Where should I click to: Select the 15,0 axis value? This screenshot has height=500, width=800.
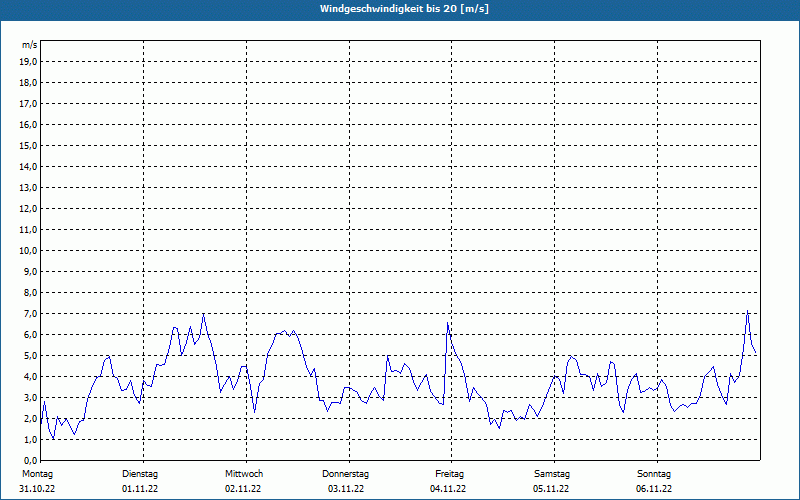tap(29, 145)
